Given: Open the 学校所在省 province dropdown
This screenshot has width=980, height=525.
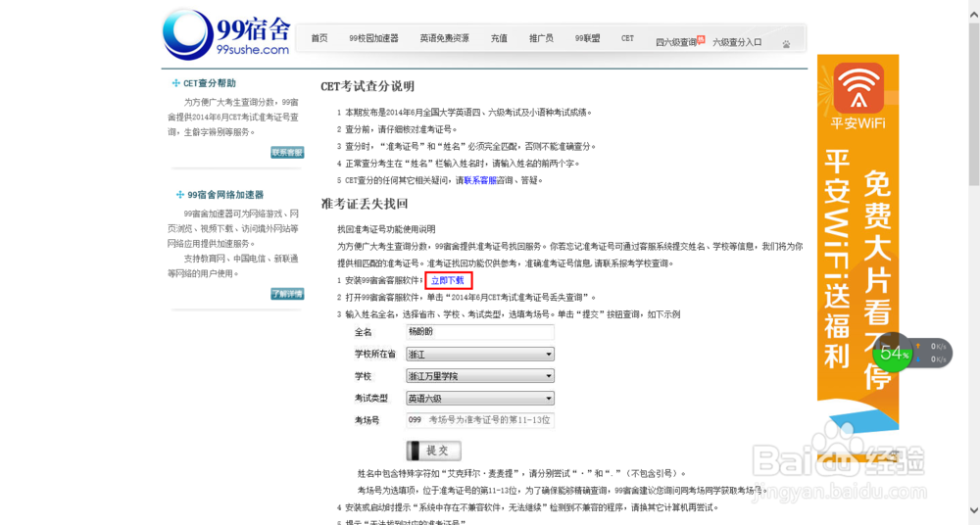Looking at the screenshot, I should pyautogui.click(x=479, y=355).
